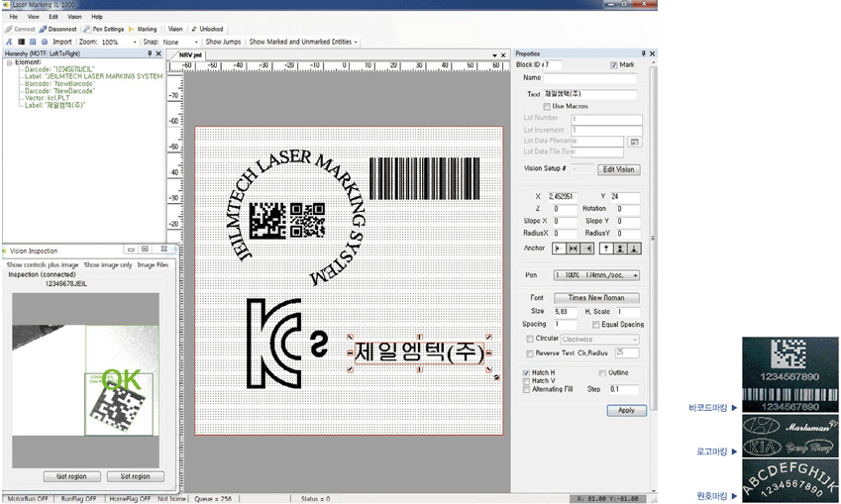Select Label JEILMTECH LASER MARKING SYSTEM item
Image resolution: width=841 pixels, height=504 pixels.
(x=93, y=76)
